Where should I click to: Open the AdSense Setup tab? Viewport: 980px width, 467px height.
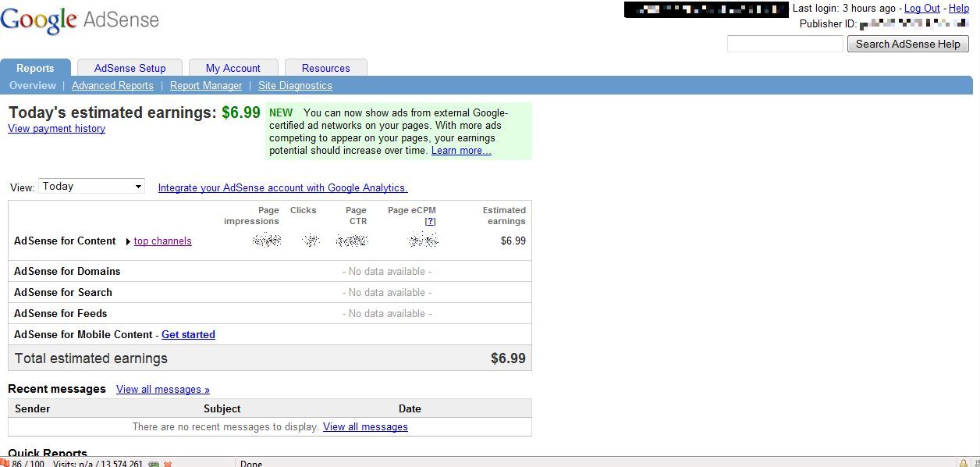tap(130, 68)
